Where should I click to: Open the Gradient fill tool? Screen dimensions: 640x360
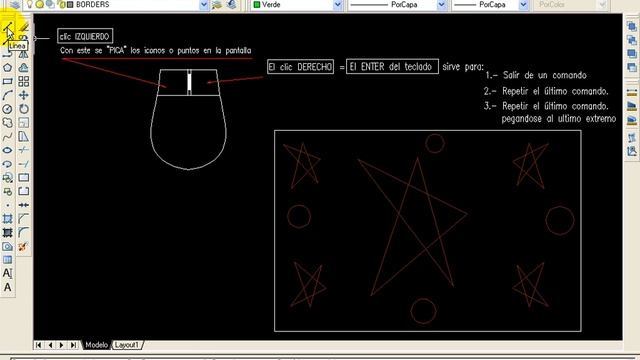click(x=8, y=233)
